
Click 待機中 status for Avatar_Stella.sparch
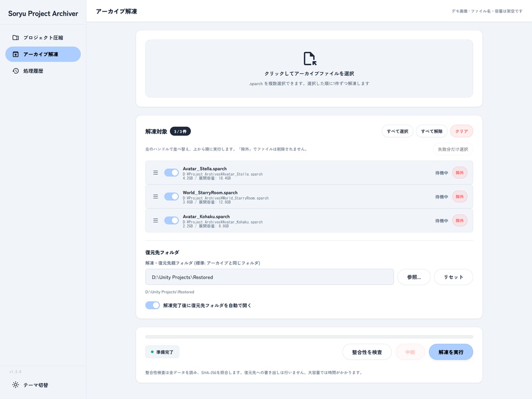coord(442,173)
